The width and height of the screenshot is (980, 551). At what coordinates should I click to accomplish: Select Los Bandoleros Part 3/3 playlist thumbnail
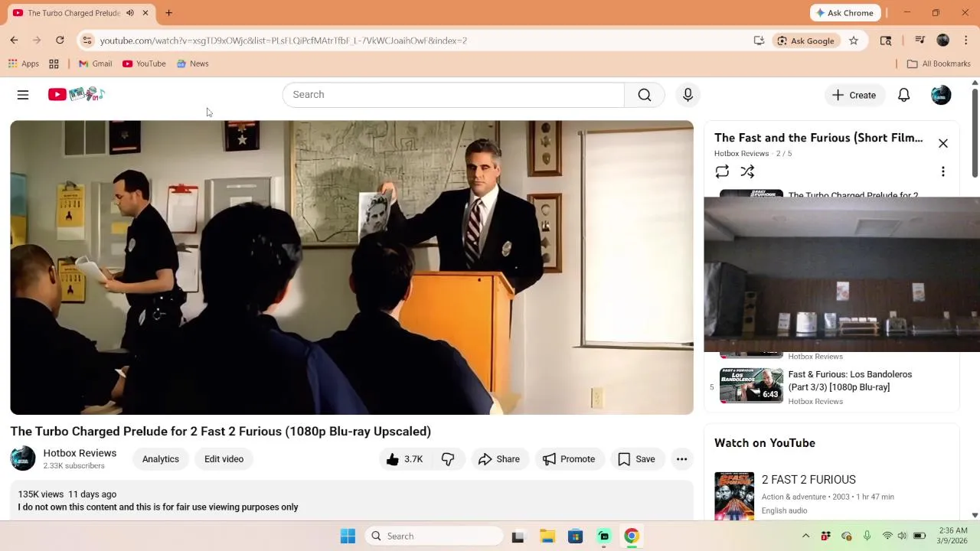(x=751, y=386)
